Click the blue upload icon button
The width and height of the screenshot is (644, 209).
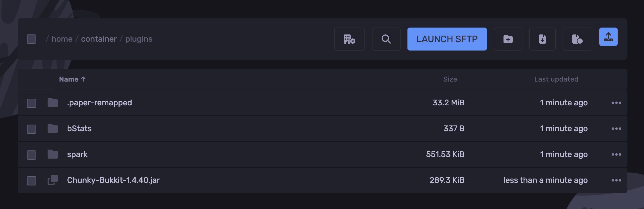coord(608,37)
